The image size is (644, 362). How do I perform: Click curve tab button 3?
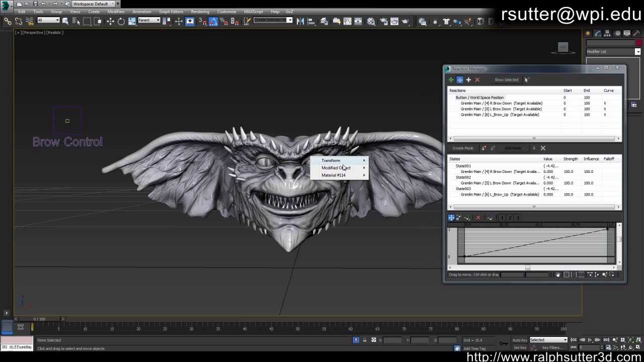518,218
